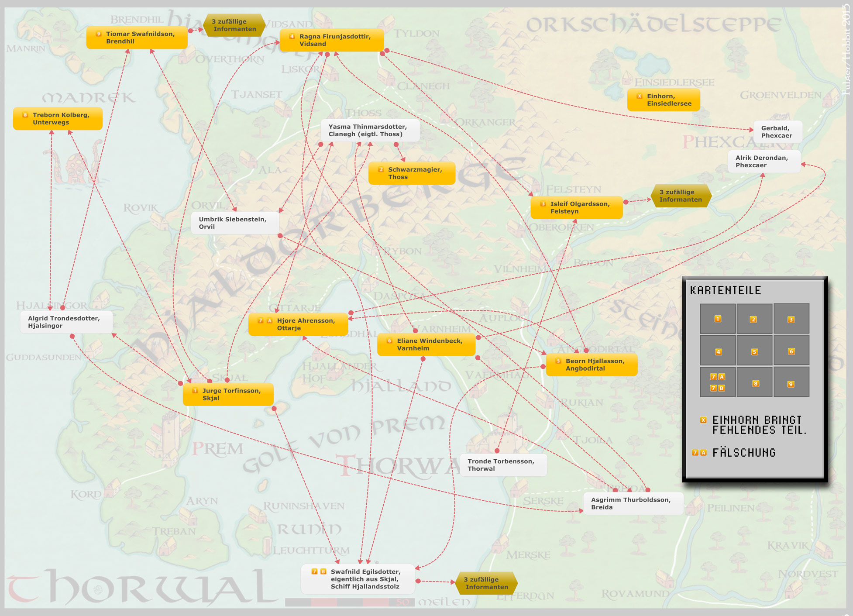Select map piece 9 in Kartenteile grid
Screen dimensions: 853x616
(x=791, y=382)
